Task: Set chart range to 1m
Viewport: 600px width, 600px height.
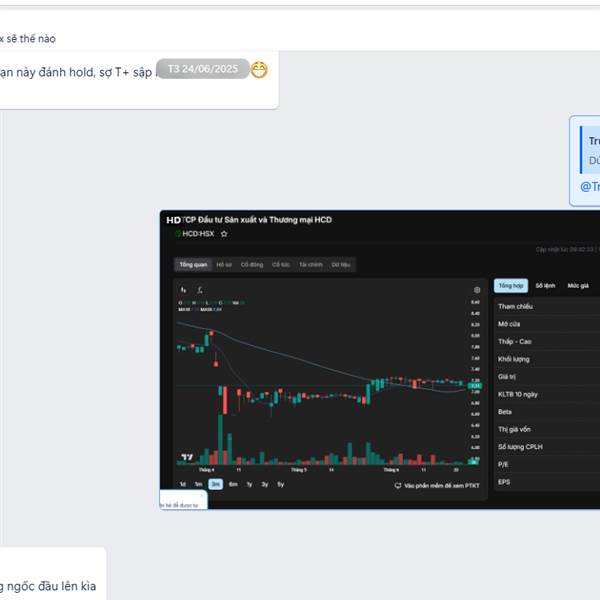Action: 198,484
